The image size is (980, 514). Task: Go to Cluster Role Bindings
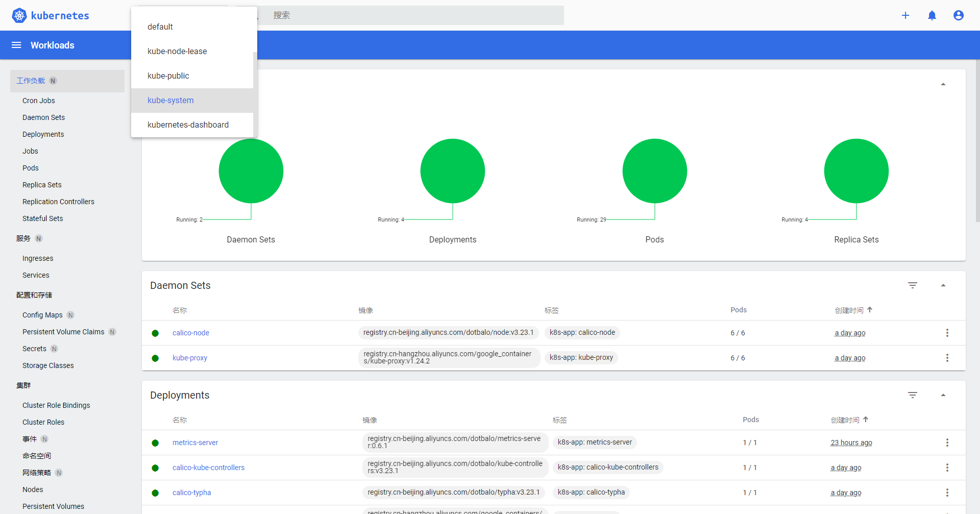click(x=56, y=405)
